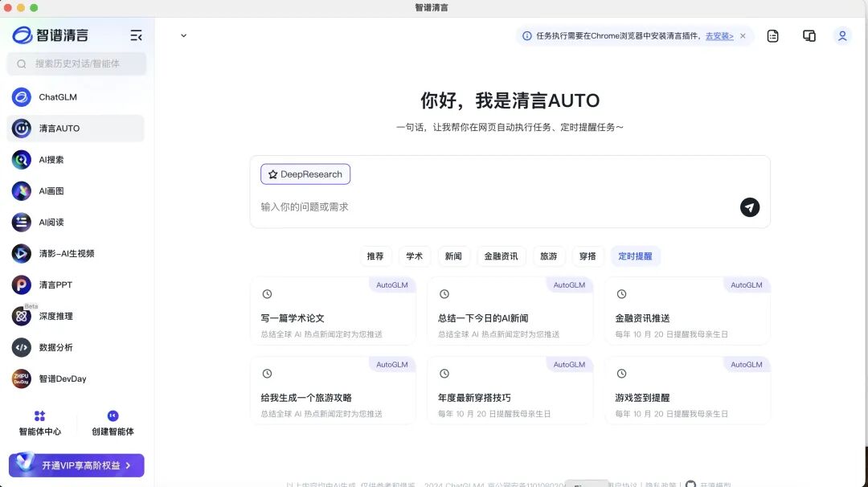The width and height of the screenshot is (868, 487).
Task: Pick the 金融资讯推送 task card
Action: click(687, 312)
